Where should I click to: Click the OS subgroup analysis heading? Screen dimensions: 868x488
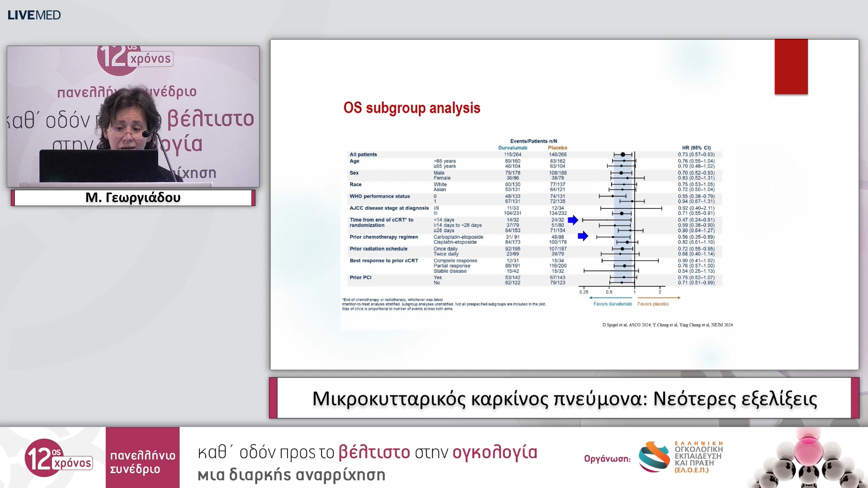point(412,108)
